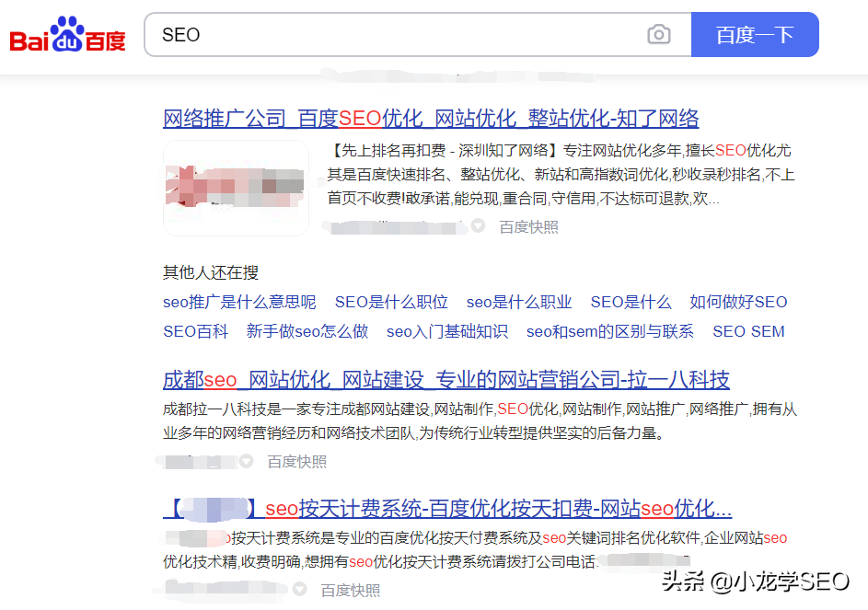868x610 pixels.
Task: Select related search seo是什么职业
Action: (519, 302)
